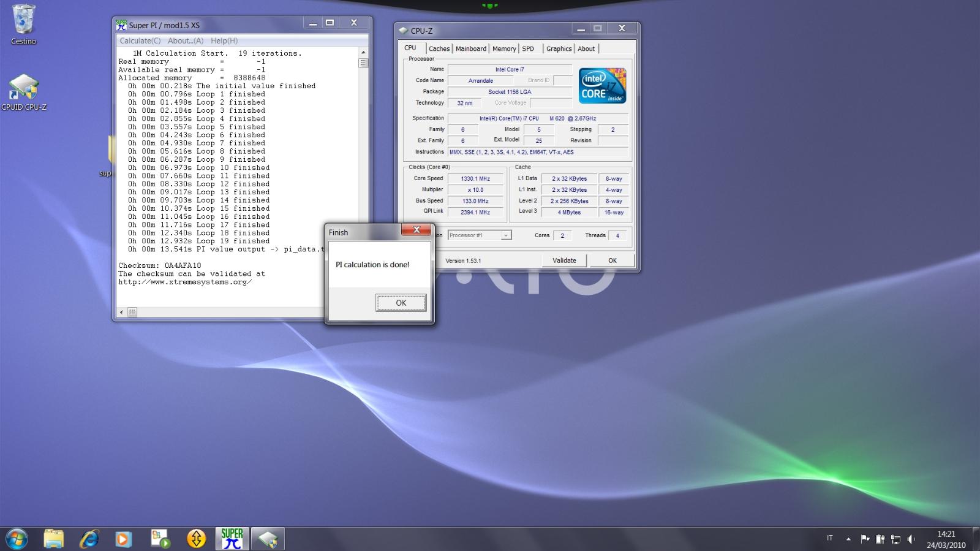Screen dimensions: 980x551
Task: Switch to CPU-Z taskbar button
Action: 268,539
